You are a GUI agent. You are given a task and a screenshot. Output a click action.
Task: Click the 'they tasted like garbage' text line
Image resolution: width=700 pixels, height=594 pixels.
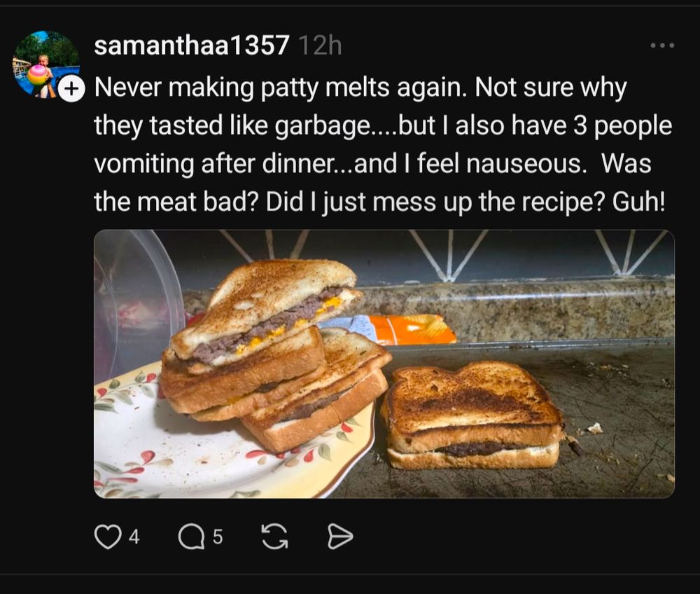tap(232, 125)
